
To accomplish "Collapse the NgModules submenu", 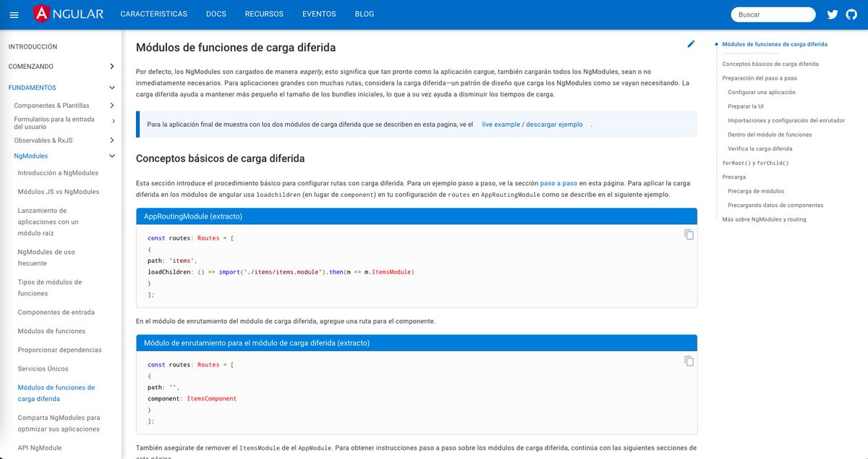I will (x=111, y=156).
